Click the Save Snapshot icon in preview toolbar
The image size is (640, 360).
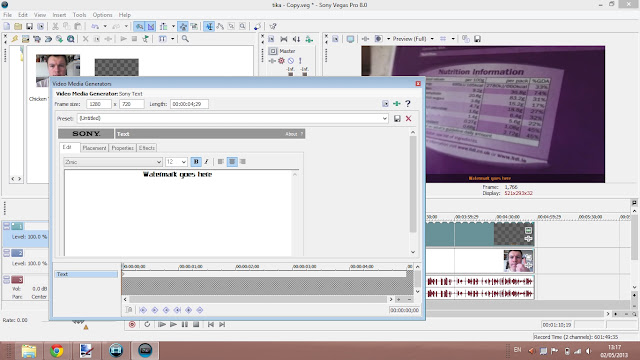point(477,39)
